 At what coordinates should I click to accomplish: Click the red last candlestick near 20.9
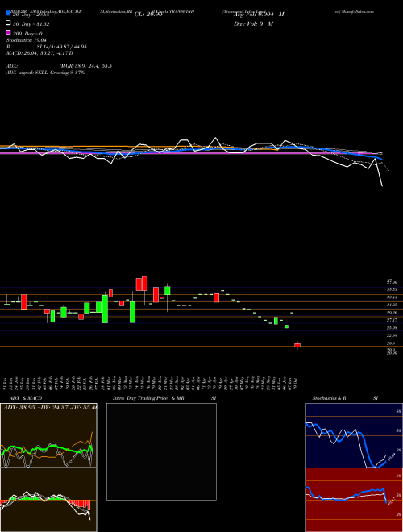pyautogui.click(x=297, y=345)
